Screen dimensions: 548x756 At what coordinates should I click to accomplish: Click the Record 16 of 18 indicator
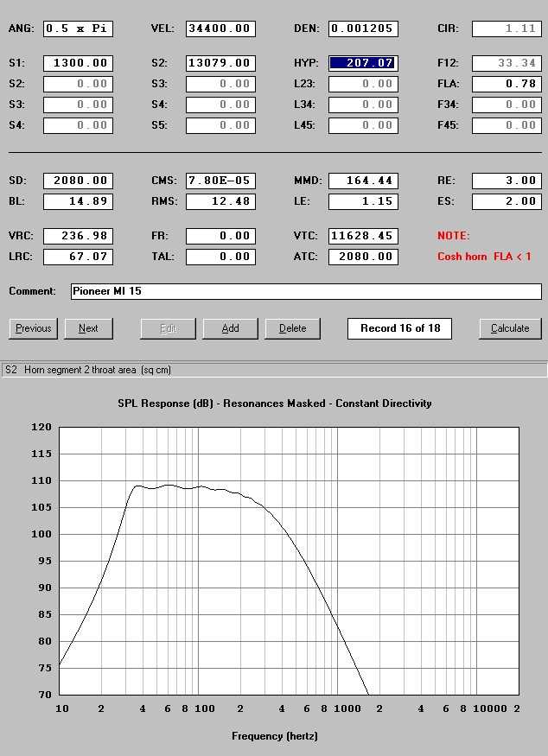(400, 328)
